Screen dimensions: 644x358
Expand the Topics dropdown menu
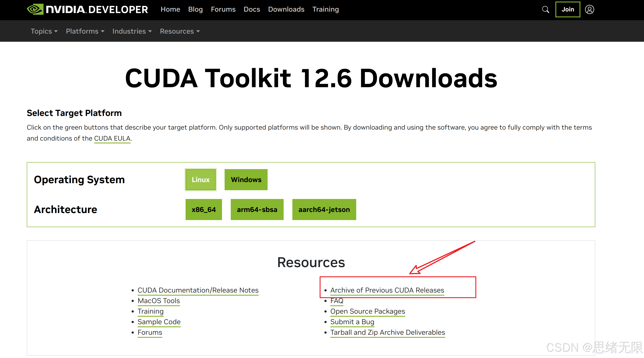pos(44,31)
